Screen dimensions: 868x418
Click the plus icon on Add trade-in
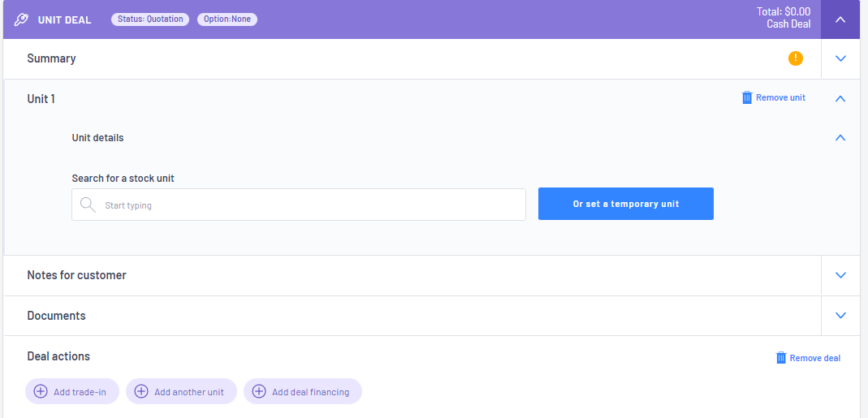point(41,391)
